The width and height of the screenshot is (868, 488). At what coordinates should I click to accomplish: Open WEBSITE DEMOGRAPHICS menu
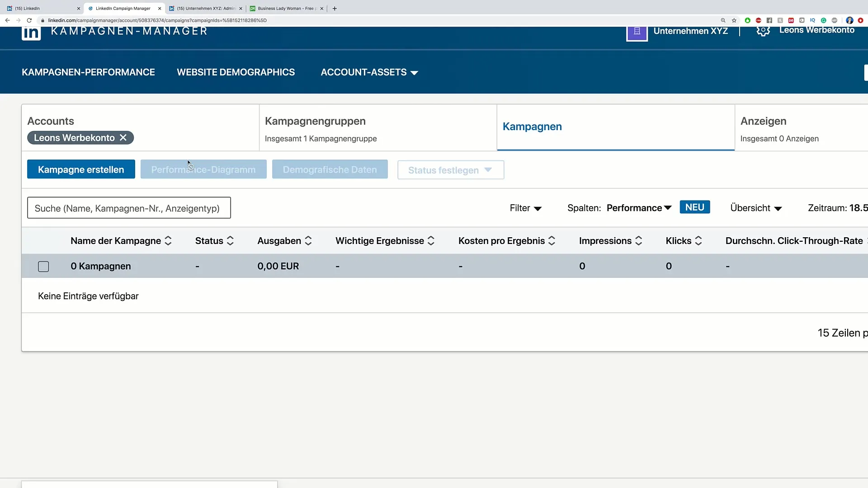click(236, 72)
